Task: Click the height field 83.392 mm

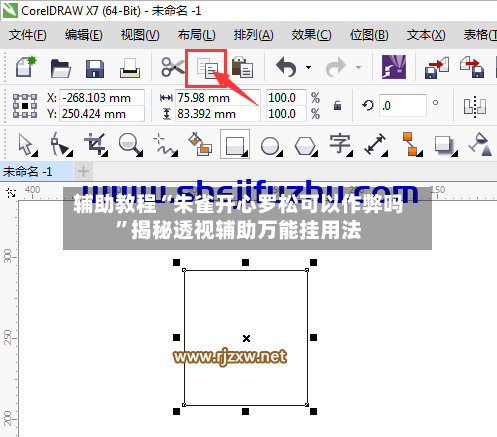Action: coord(218,114)
